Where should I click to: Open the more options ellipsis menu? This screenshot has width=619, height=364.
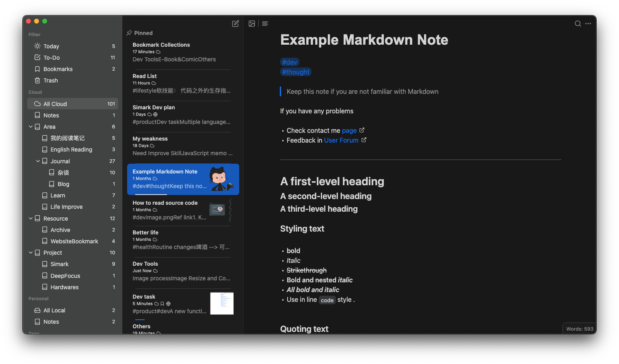click(588, 24)
